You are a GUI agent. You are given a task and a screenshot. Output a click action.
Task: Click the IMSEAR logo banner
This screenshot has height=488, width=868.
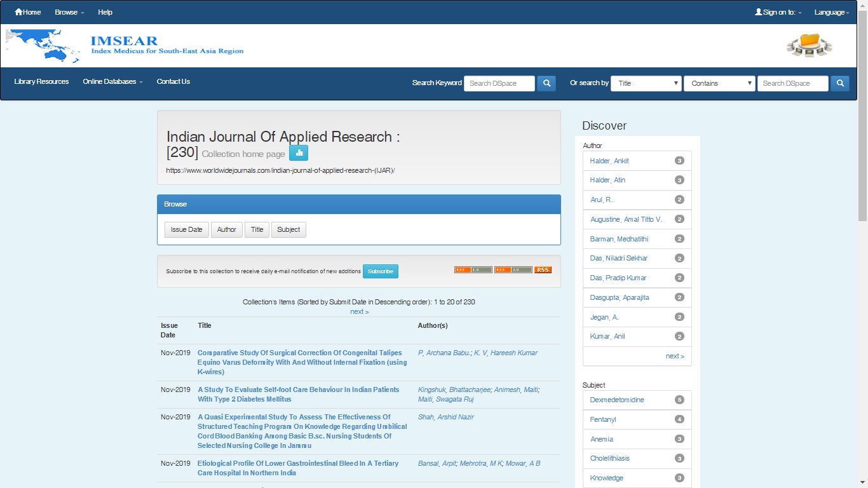125,46
